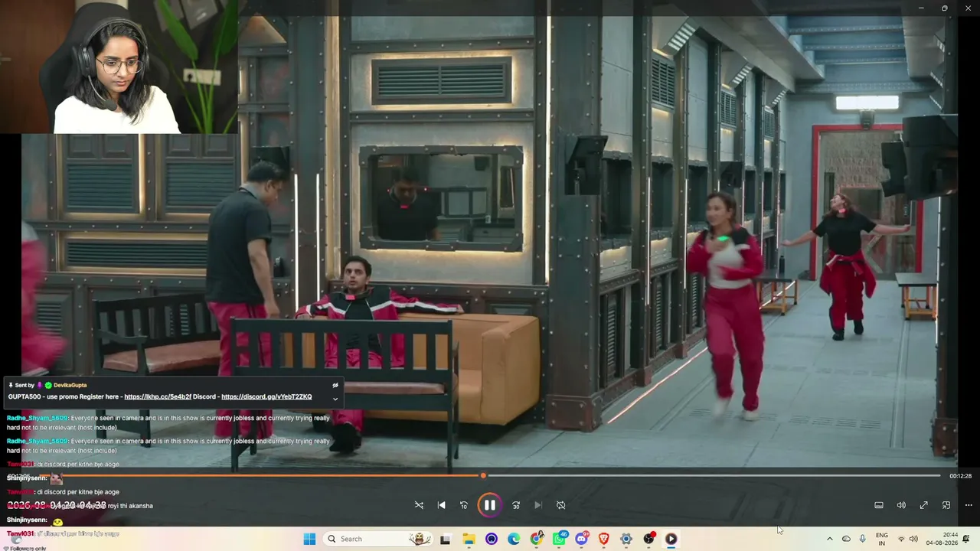Open Task View from the taskbar
Image resolution: width=980 pixels, height=551 pixels.
445,539
